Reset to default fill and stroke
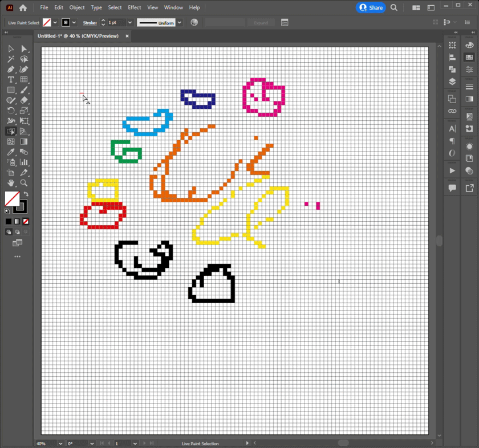Viewport: 479px width, 448px height. point(7,211)
